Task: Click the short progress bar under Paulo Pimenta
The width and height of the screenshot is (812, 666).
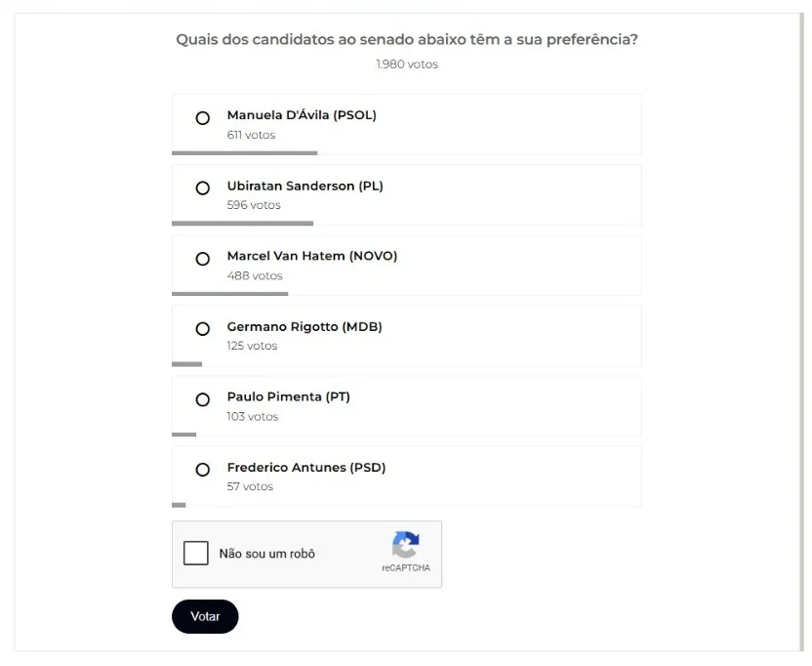Action: point(183,435)
